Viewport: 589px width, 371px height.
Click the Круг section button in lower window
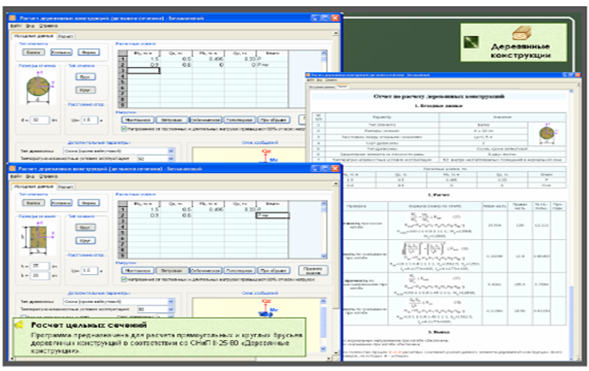[x=85, y=241]
